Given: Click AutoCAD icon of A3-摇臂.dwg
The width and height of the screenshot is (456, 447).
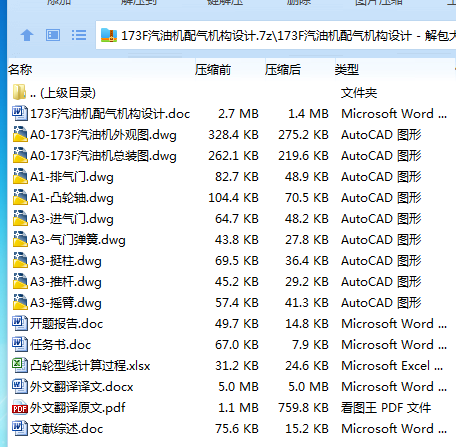Looking at the screenshot, I should point(20,302).
